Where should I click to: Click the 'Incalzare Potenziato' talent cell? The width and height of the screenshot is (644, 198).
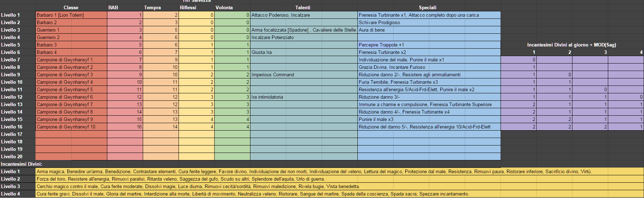[x=304, y=37]
